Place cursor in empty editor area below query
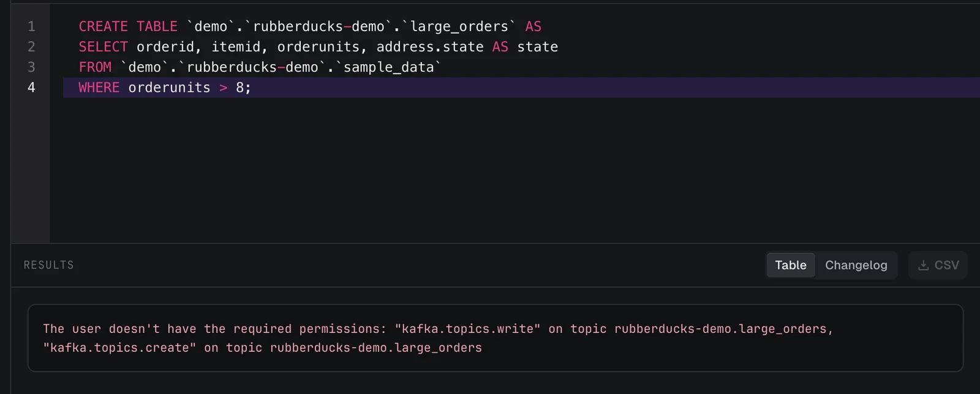The image size is (980, 394). click(x=514, y=172)
